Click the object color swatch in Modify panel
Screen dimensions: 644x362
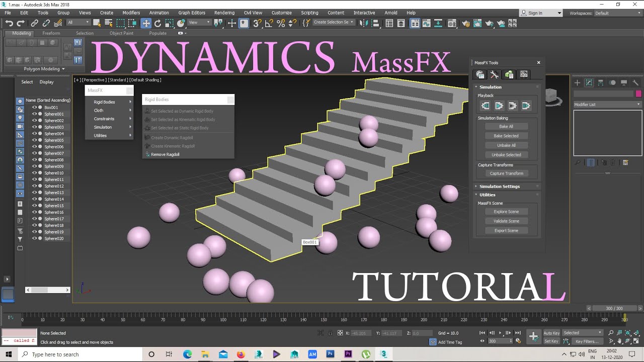pos(638,94)
